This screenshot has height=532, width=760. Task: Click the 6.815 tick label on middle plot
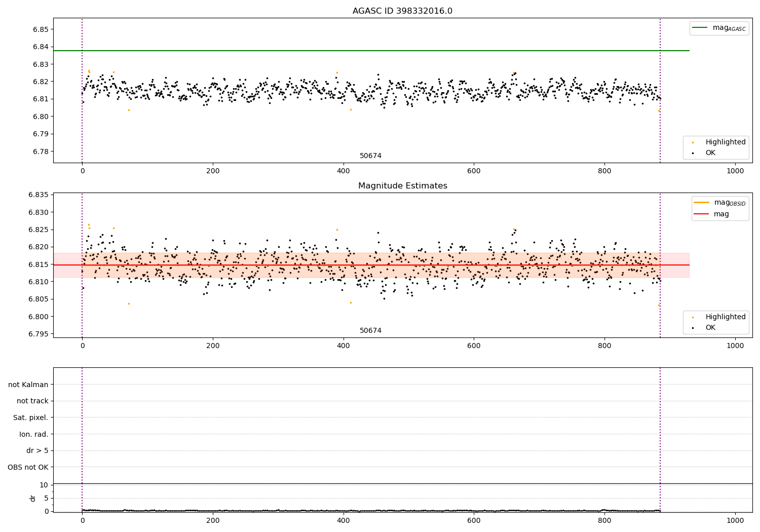coord(37,264)
